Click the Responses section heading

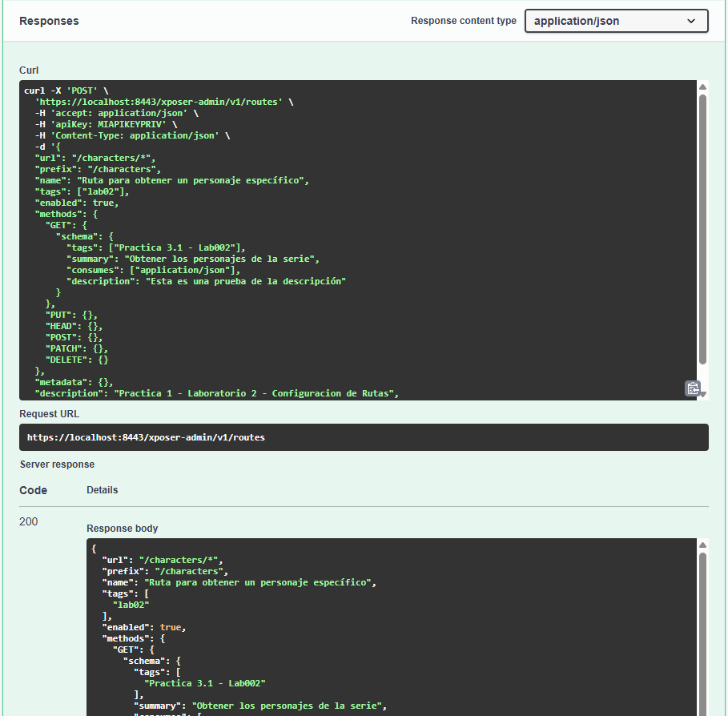point(49,21)
